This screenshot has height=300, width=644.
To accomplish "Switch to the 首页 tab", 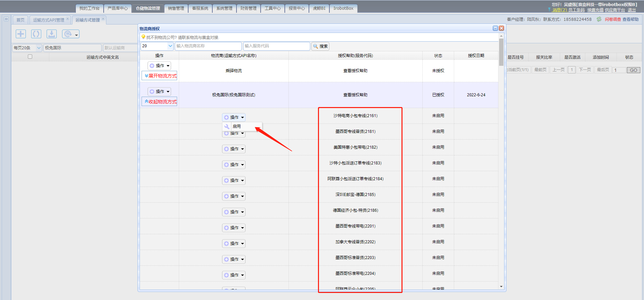I will point(20,20).
